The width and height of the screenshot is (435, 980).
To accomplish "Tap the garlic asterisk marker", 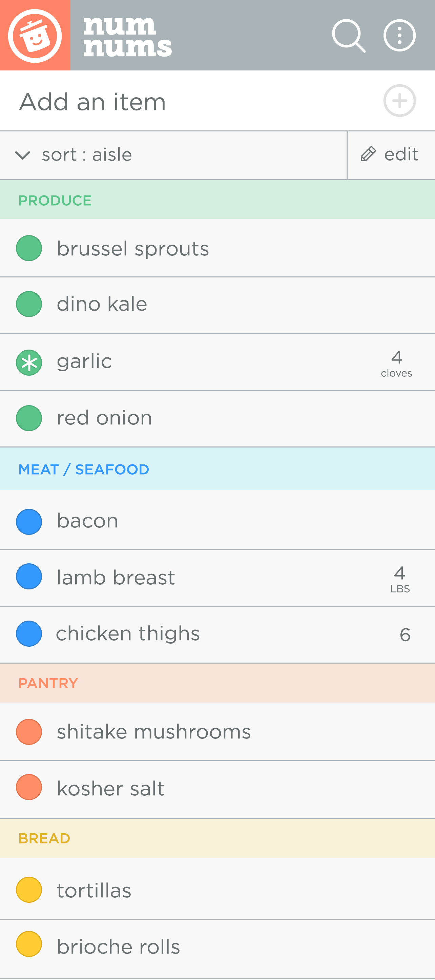I will [29, 362].
